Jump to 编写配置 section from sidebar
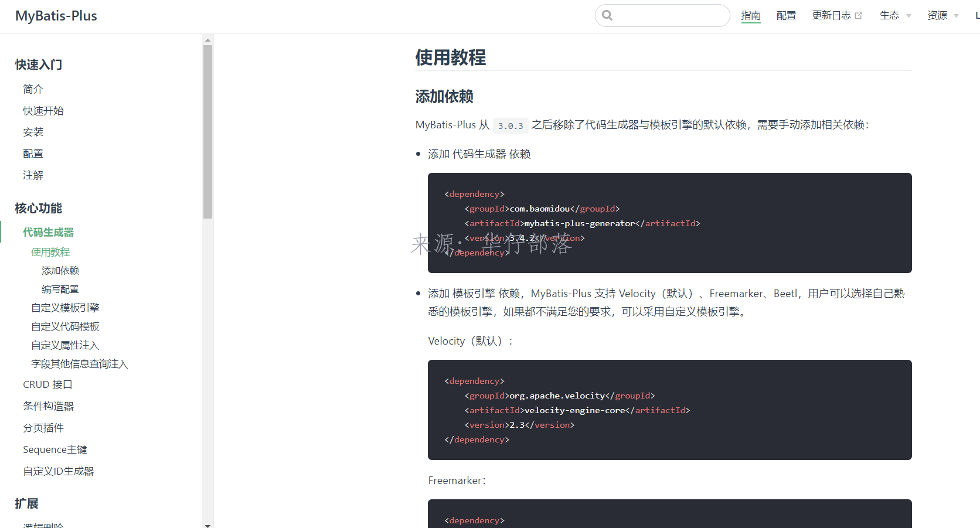The image size is (980, 528). coord(60,289)
